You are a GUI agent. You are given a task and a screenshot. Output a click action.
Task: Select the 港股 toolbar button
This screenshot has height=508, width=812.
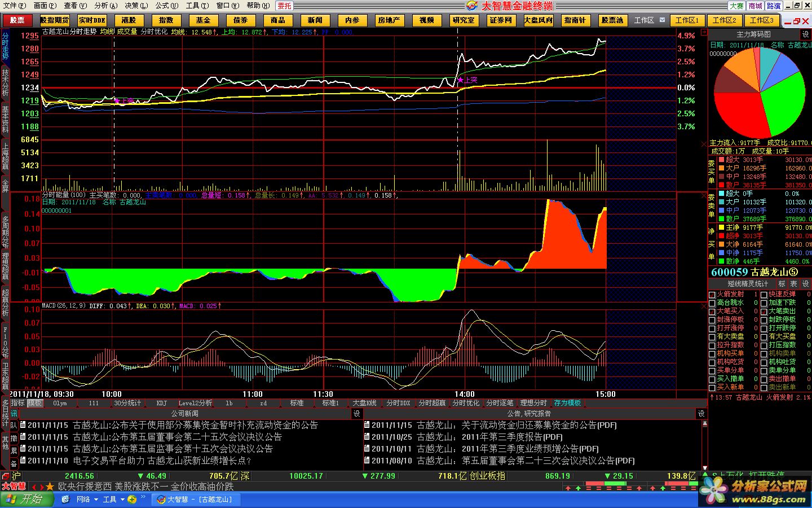tap(129, 20)
